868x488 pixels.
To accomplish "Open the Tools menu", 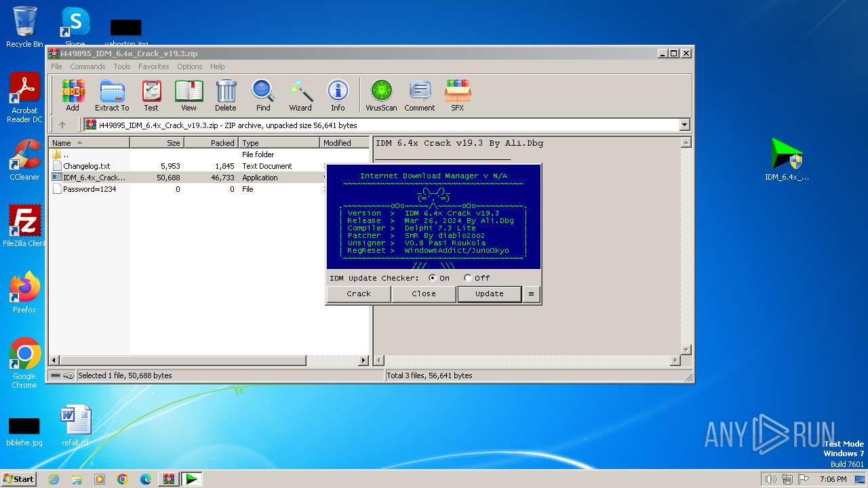I will [x=122, y=66].
